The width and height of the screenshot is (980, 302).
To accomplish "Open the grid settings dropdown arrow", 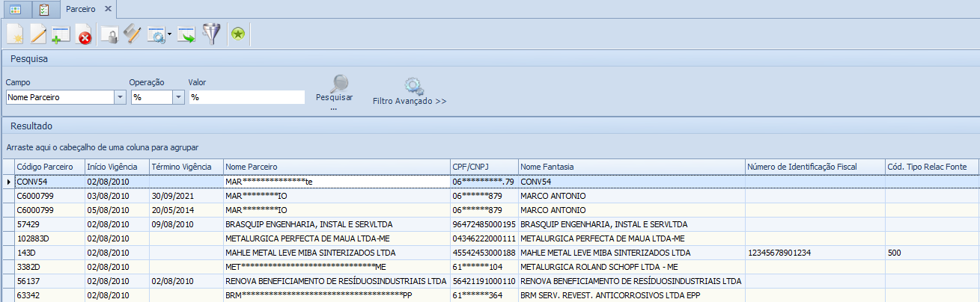I will (x=170, y=34).
